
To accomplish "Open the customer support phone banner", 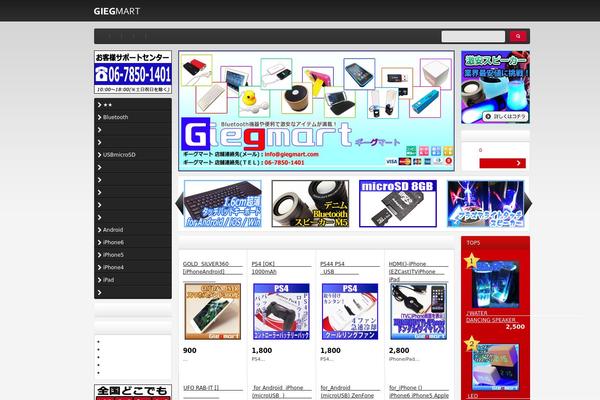I will (x=133, y=72).
